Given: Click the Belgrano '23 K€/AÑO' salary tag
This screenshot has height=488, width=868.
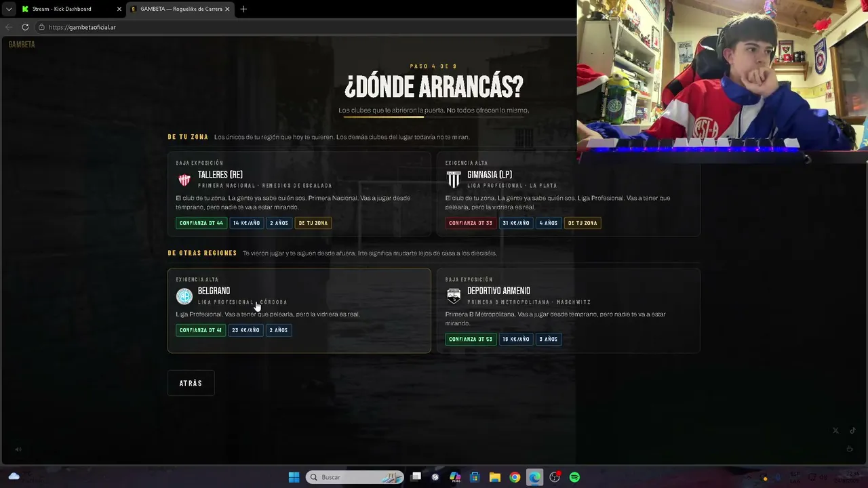Looking at the screenshot, I should coord(245,330).
